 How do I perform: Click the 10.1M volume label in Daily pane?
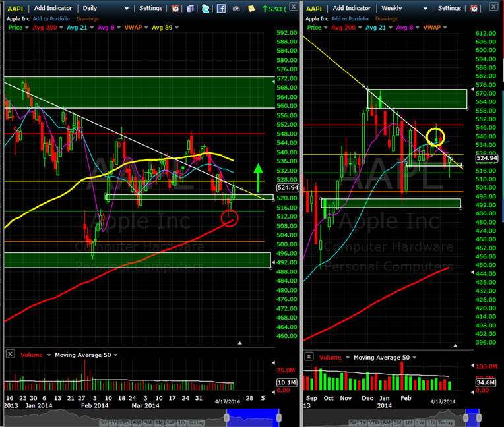point(287,382)
